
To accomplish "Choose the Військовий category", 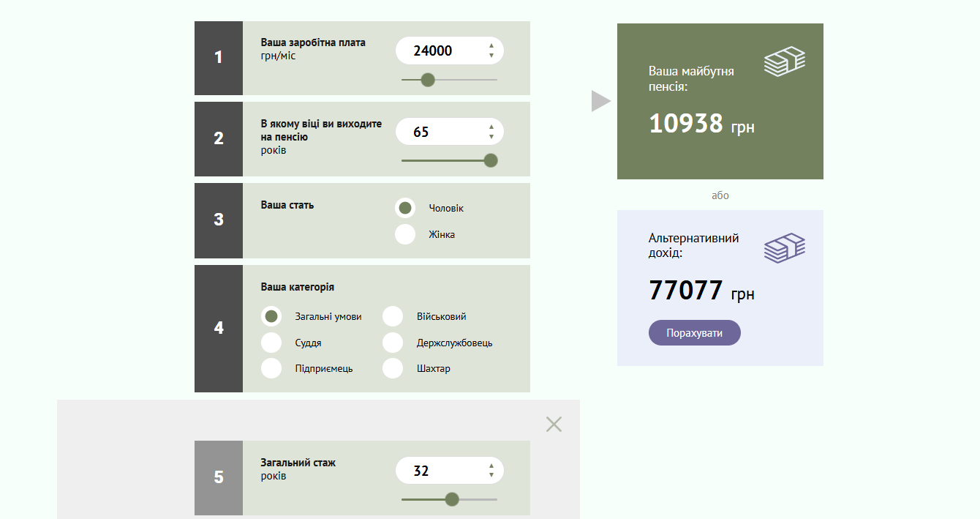I will pyautogui.click(x=393, y=316).
